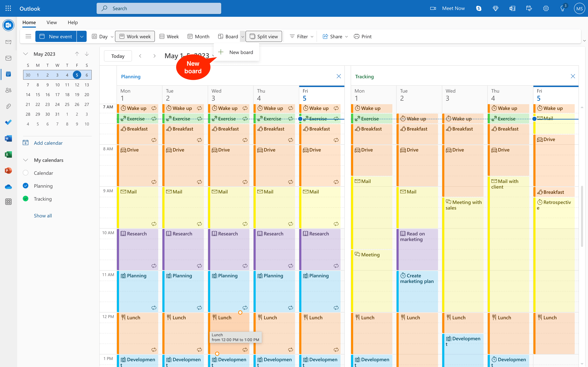Collapse the May 2023 mini calendar

click(26, 54)
